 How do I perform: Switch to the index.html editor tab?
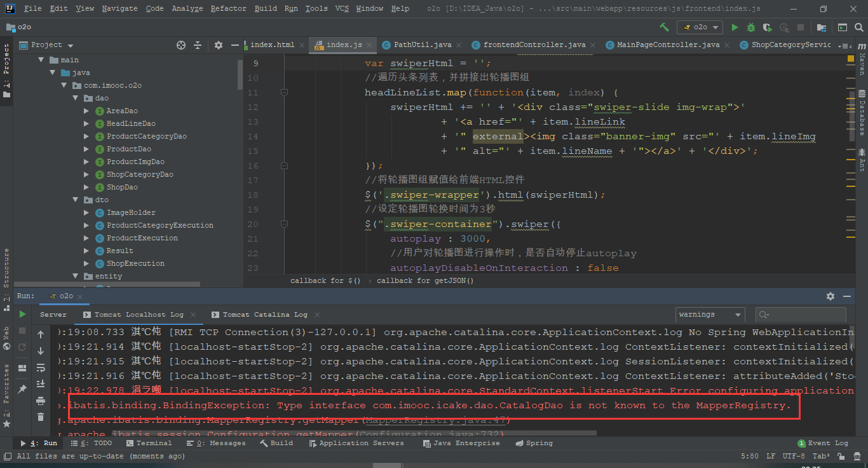pyautogui.click(x=272, y=45)
